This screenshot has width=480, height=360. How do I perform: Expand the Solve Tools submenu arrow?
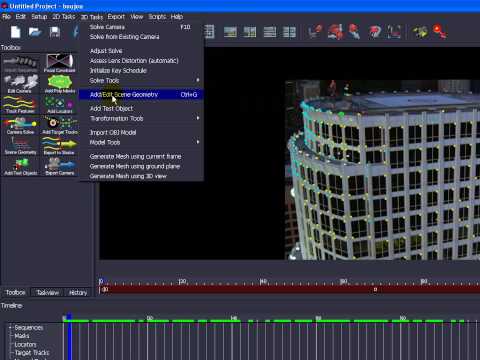coord(198,80)
